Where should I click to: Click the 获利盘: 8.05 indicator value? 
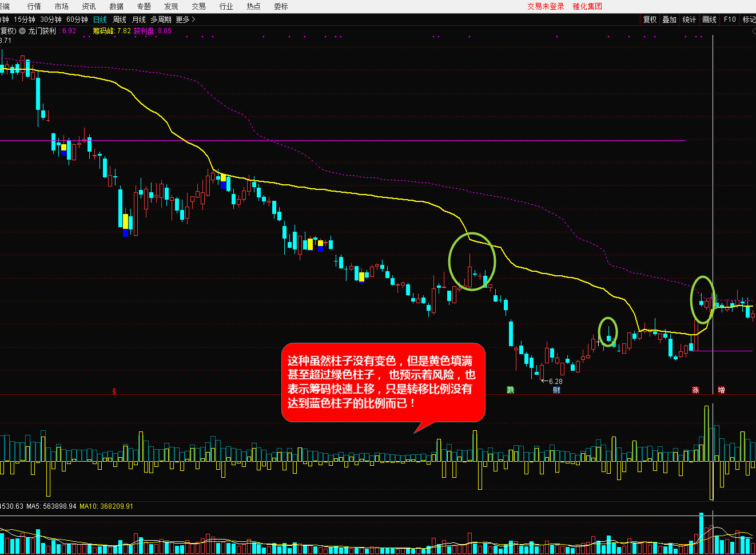click(153, 31)
